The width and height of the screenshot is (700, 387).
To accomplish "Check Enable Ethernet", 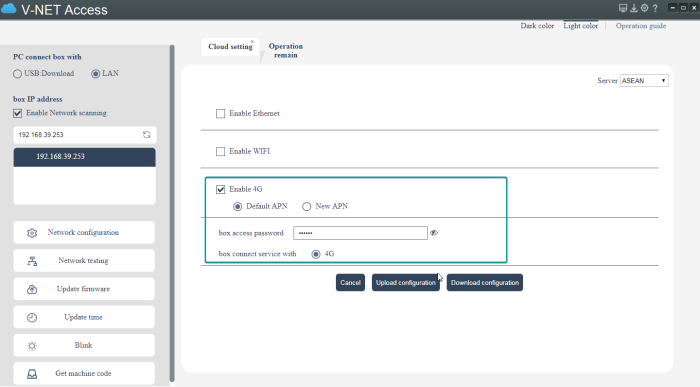I will click(221, 114).
